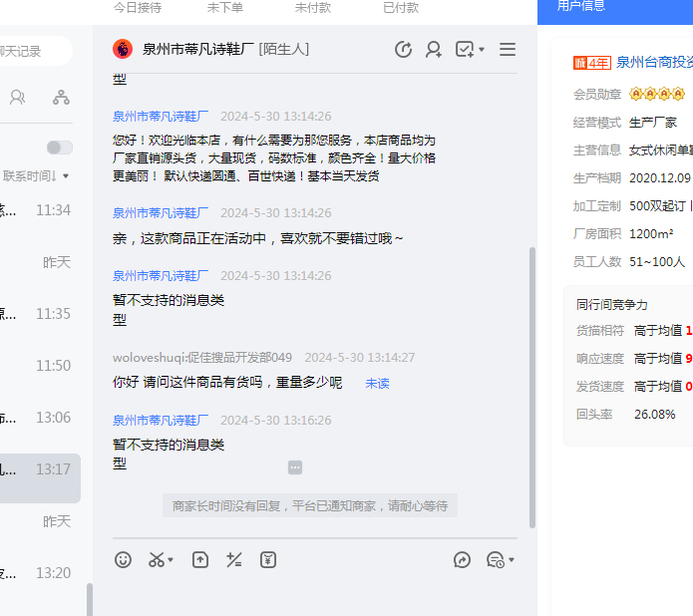The width and height of the screenshot is (693, 616).
Task: Click the forward conversation icon
Action: click(x=462, y=560)
